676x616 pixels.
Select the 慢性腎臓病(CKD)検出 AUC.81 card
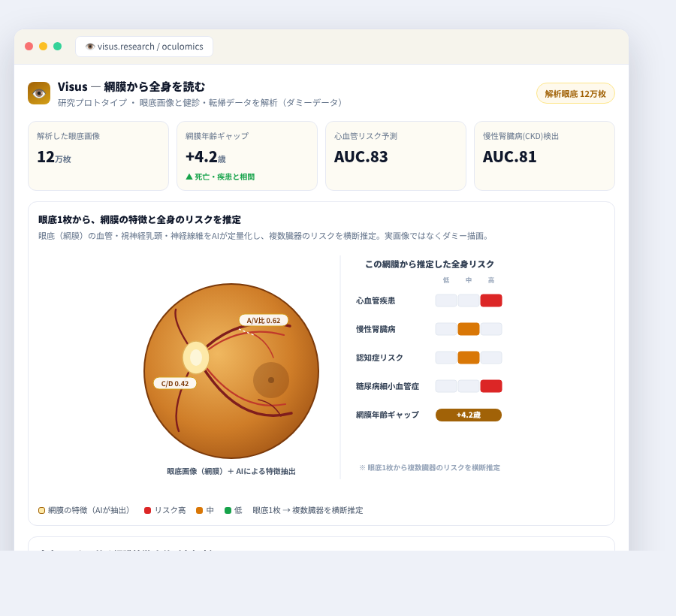545,156
